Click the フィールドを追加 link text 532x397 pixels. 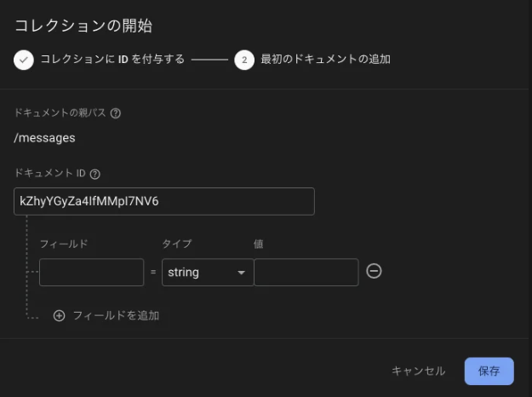click(116, 315)
